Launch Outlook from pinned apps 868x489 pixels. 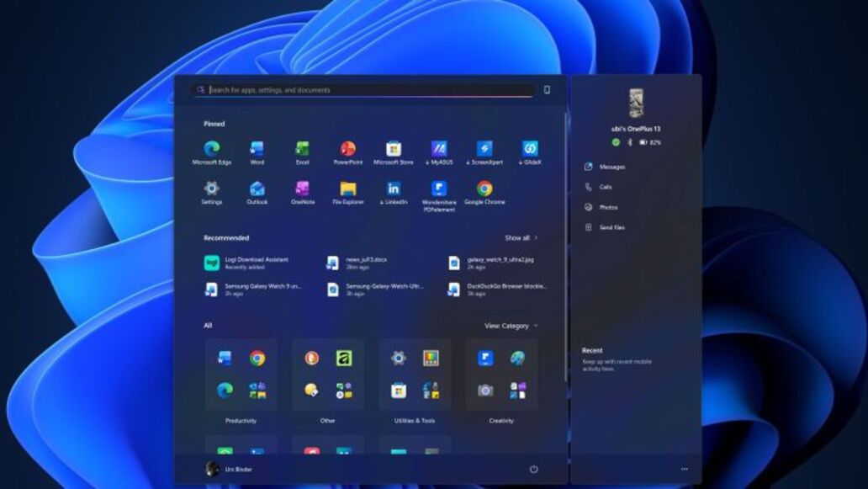tap(257, 192)
